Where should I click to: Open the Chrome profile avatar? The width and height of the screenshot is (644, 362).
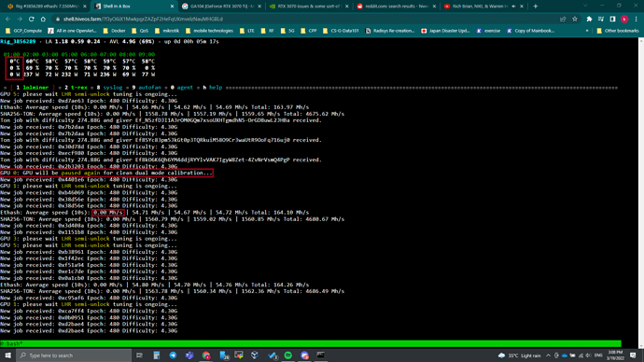click(x=624, y=19)
